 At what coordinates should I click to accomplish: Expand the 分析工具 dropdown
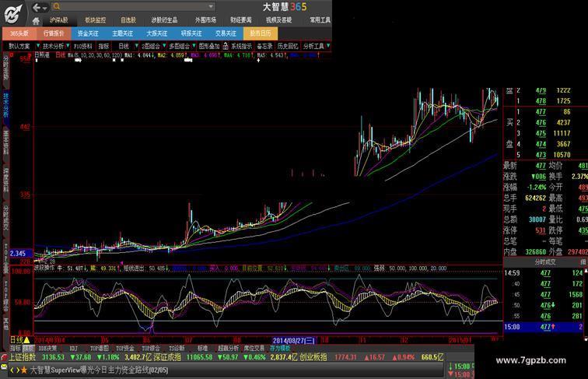point(328,46)
